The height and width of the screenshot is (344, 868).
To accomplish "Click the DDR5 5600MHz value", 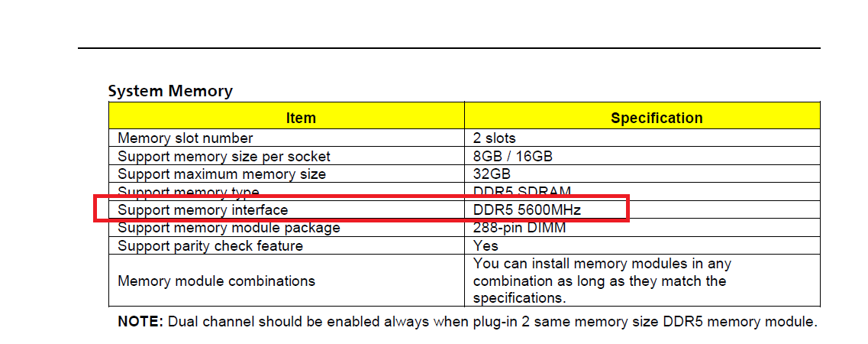I will click(527, 210).
